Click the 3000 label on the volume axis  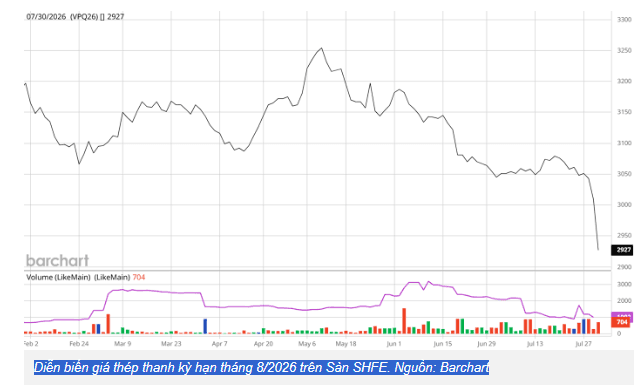pos(624,284)
